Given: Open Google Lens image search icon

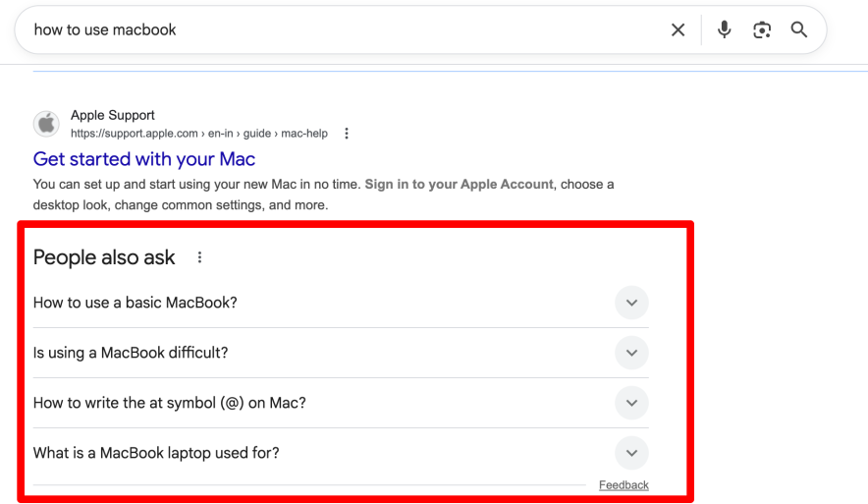Looking at the screenshot, I should [x=762, y=30].
